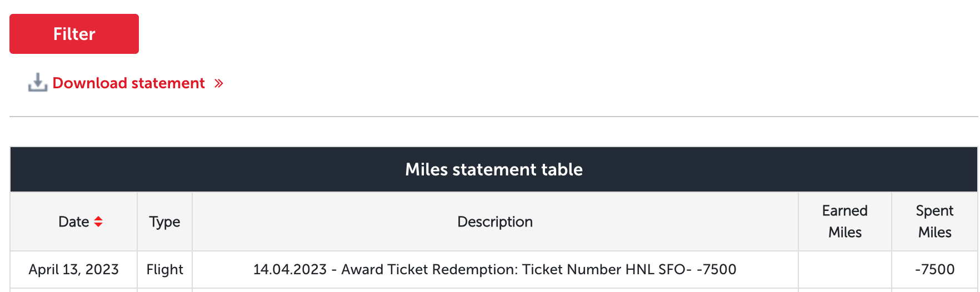Click the Flight type cell
The height and width of the screenshot is (292, 980).
(164, 269)
